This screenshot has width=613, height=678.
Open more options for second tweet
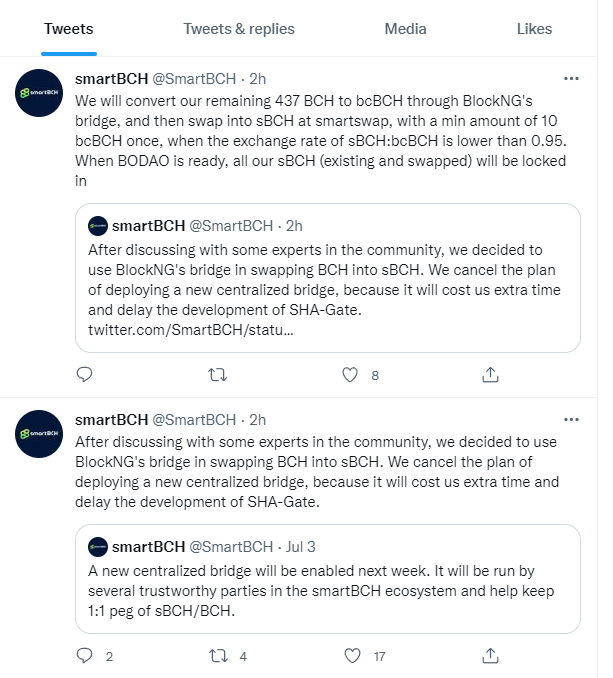pyautogui.click(x=571, y=420)
